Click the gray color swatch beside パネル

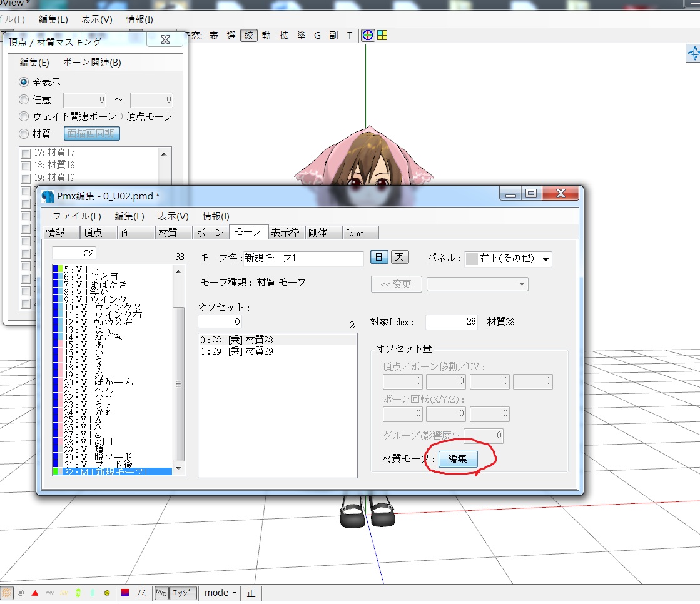tap(472, 259)
